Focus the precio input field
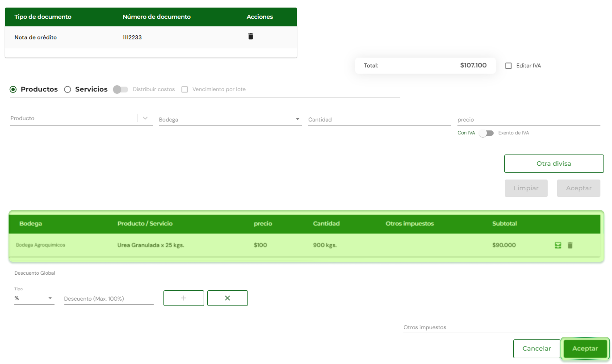The height and width of the screenshot is (364, 612). tap(529, 119)
